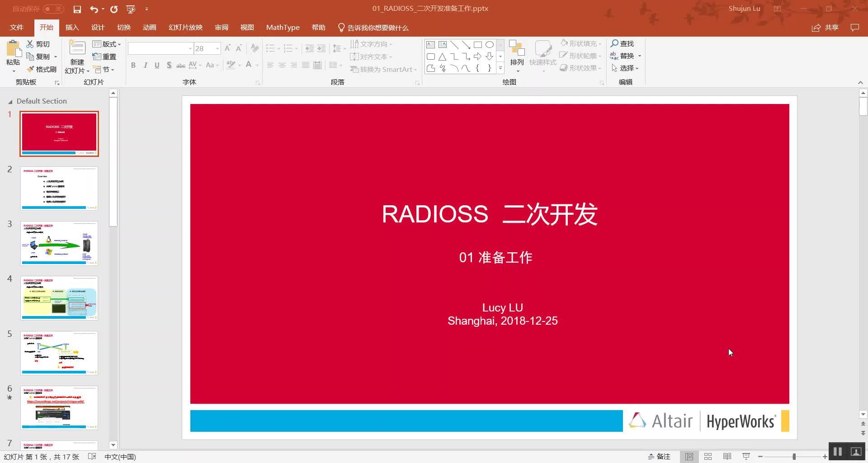Screen dimensions: 868x463
Task: Open the font size dropdown
Action: point(217,48)
